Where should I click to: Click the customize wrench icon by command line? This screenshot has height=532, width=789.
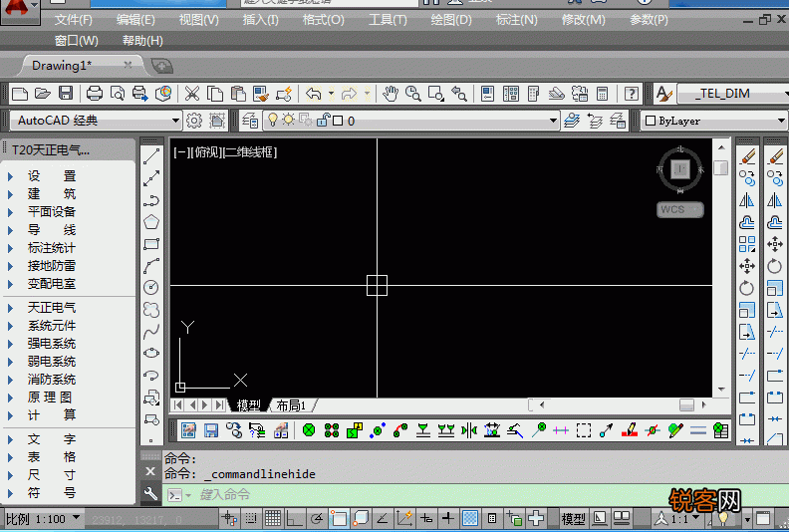[x=150, y=494]
